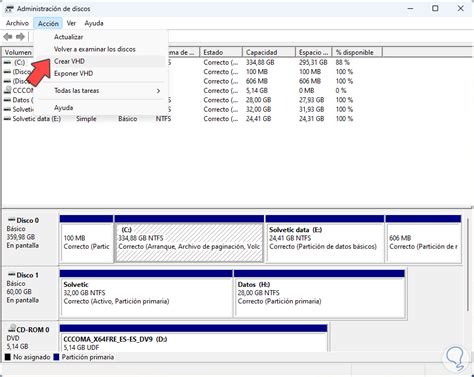Sort by the Capacidad column header
This screenshot has width=474, height=377.
click(x=269, y=52)
